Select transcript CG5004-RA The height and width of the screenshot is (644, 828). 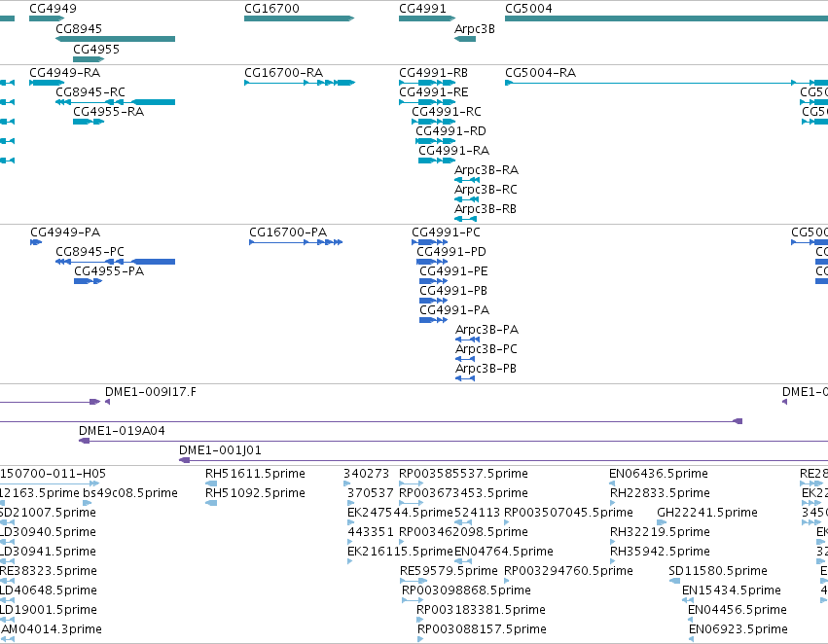[540, 72]
